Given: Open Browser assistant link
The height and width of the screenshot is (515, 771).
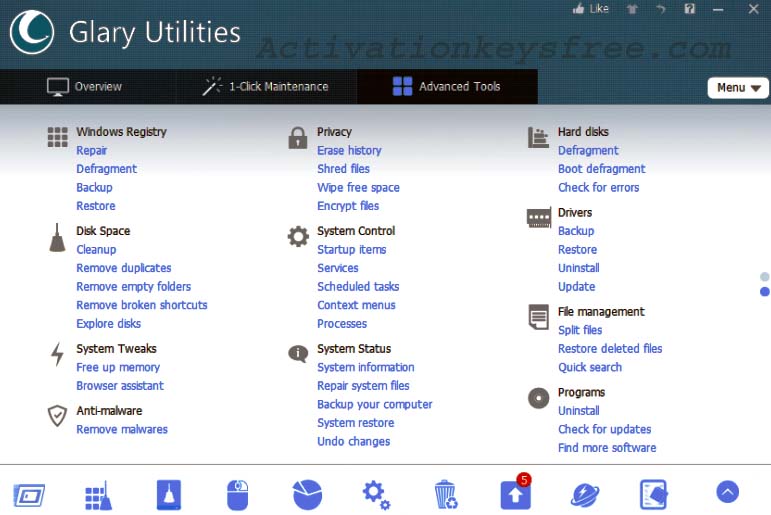Looking at the screenshot, I should coord(119,386).
